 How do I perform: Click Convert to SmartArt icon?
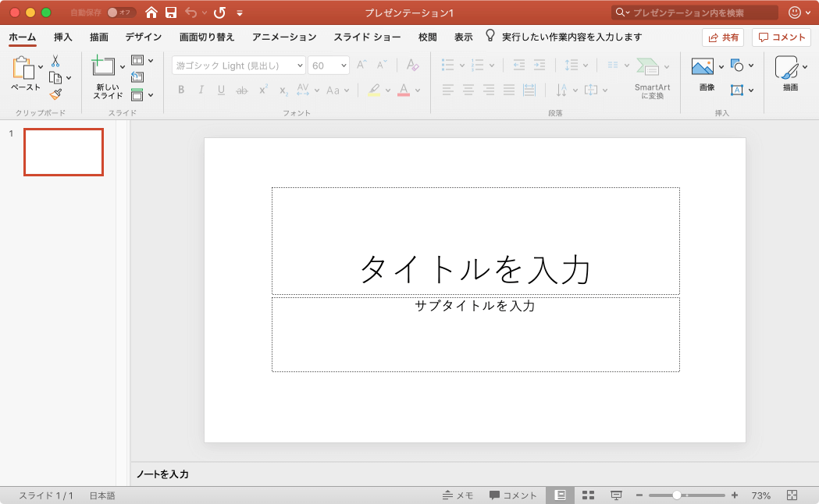[x=647, y=67]
